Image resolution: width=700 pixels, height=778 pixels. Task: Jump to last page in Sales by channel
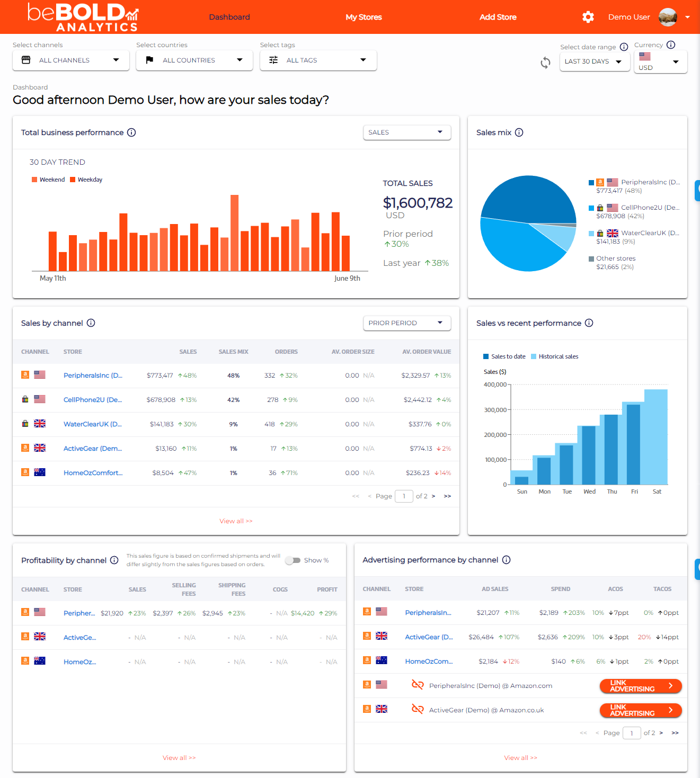pyautogui.click(x=447, y=496)
